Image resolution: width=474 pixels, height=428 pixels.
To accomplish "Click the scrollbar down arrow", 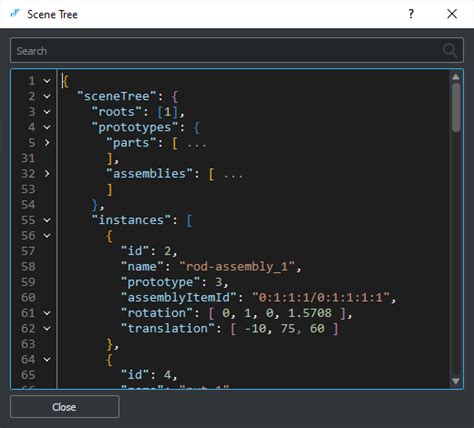I will click(456, 381).
